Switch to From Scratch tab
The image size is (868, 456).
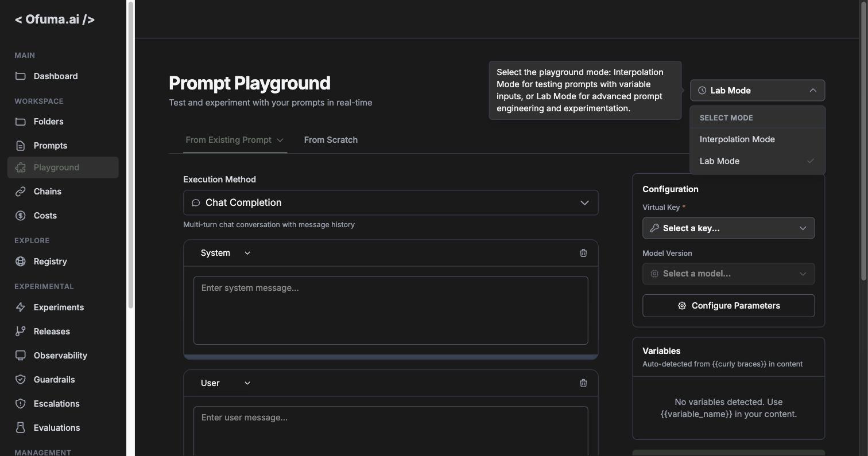(331, 140)
